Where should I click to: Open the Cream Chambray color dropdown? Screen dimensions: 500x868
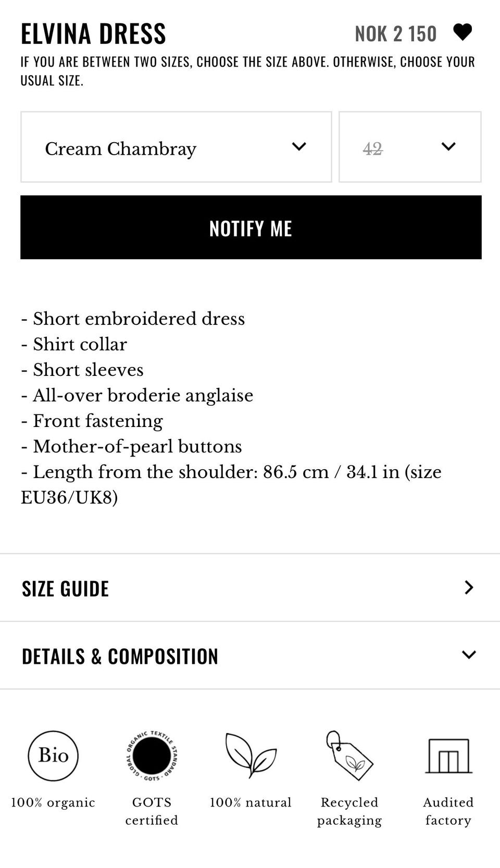pyautogui.click(x=176, y=147)
